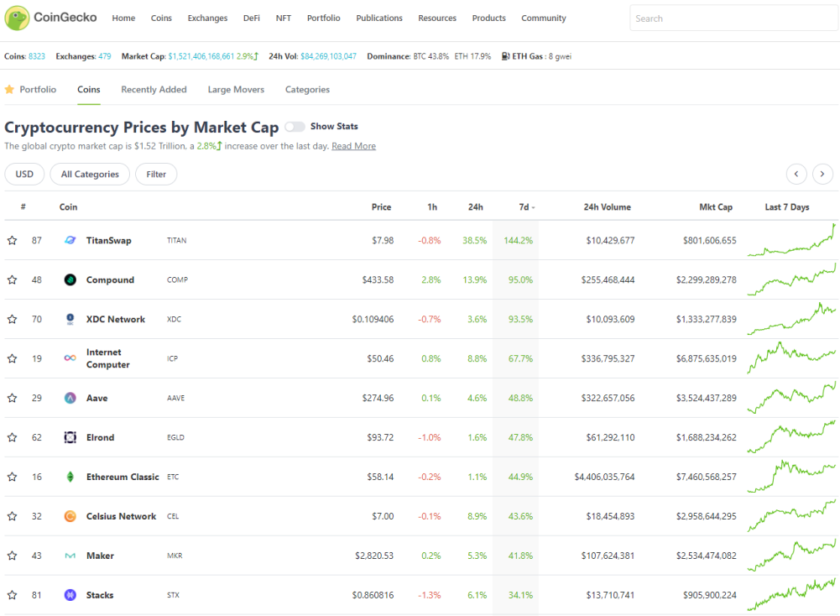Star the Ethereum Classic row

pos(12,477)
